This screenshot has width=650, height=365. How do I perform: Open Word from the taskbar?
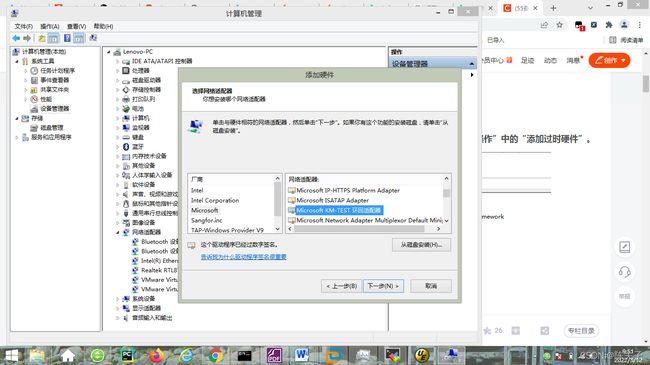[302, 355]
